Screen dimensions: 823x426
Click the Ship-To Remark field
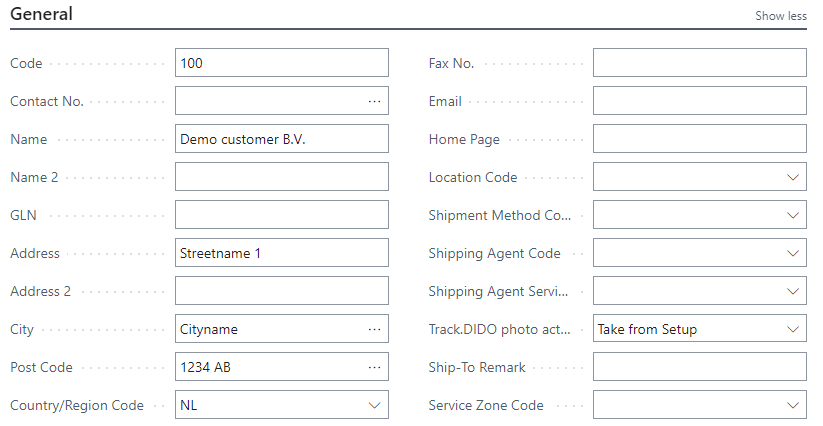click(700, 367)
